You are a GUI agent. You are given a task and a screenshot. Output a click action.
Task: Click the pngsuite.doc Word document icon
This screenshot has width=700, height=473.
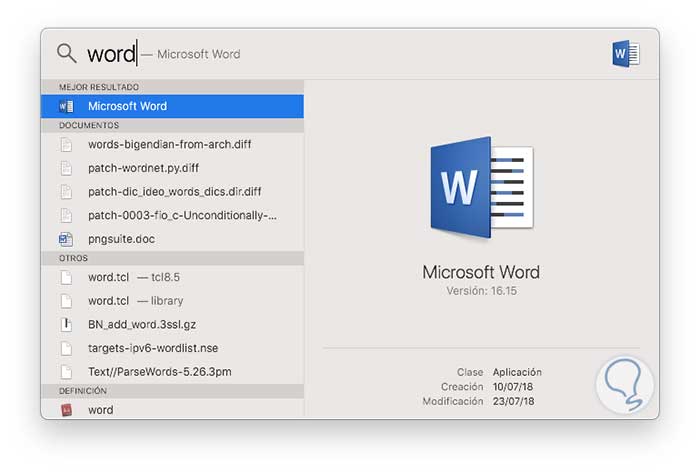click(66, 239)
